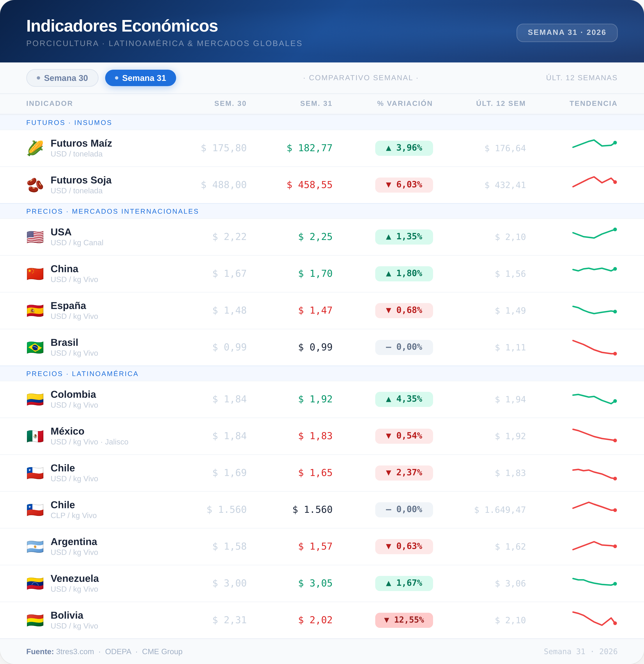Click the COMPARATIVO SEMANAL label

(361, 78)
